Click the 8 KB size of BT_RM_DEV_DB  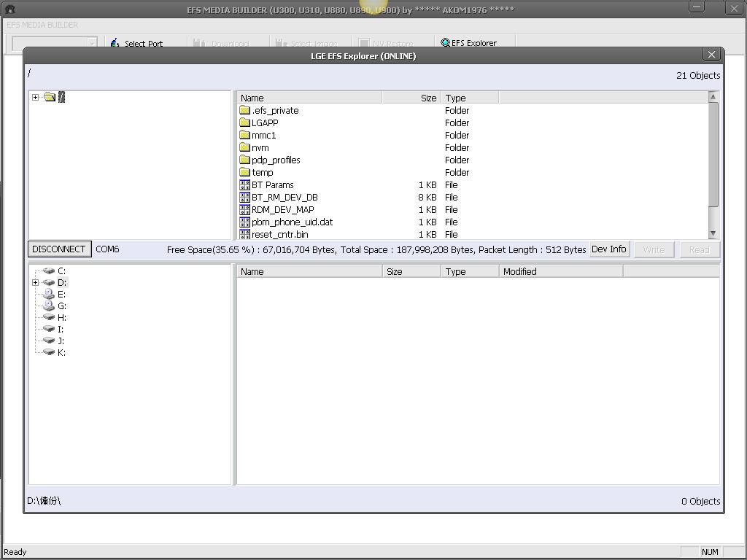(x=427, y=197)
